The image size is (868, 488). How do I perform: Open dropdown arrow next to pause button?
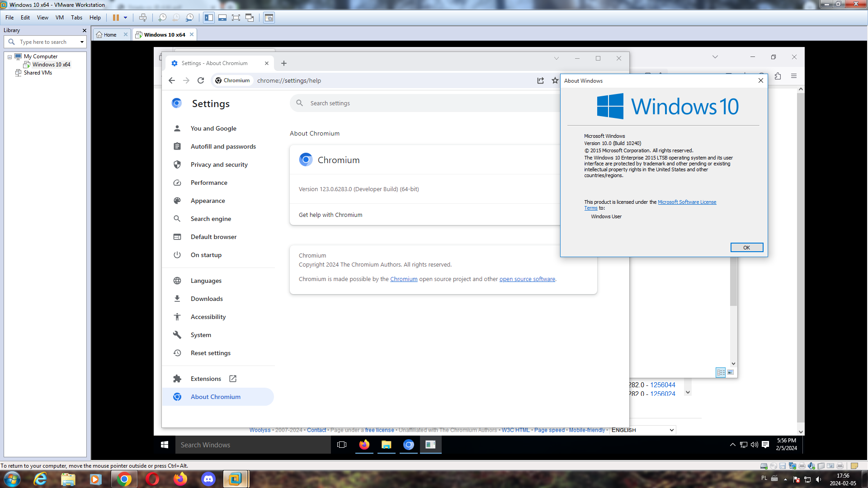[126, 18]
